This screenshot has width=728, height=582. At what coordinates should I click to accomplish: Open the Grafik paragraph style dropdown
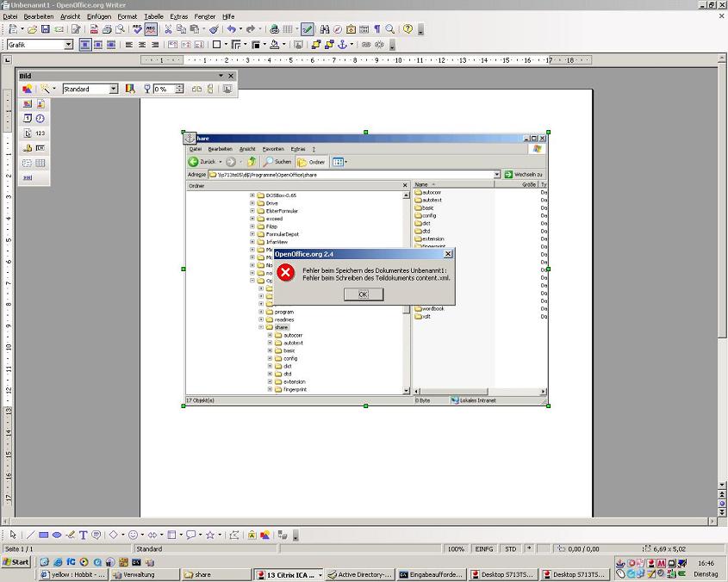[x=69, y=45]
